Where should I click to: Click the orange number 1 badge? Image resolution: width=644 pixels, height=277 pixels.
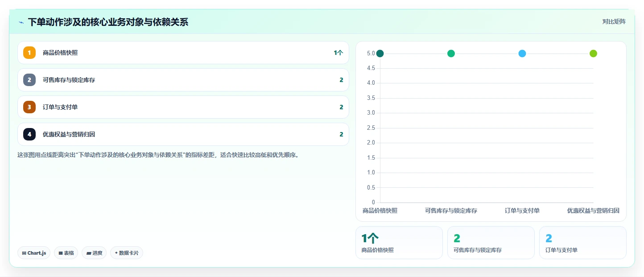[29, 53]
